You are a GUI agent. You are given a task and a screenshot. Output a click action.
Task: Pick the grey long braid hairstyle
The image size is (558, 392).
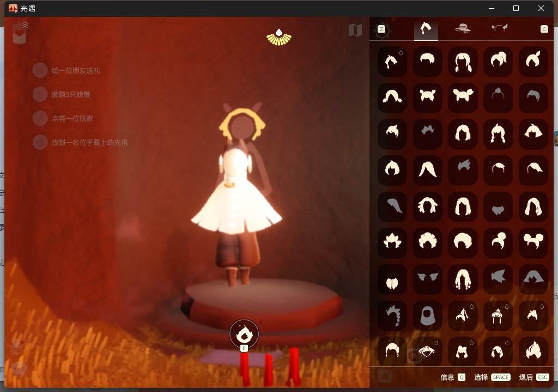coord(392,316)
